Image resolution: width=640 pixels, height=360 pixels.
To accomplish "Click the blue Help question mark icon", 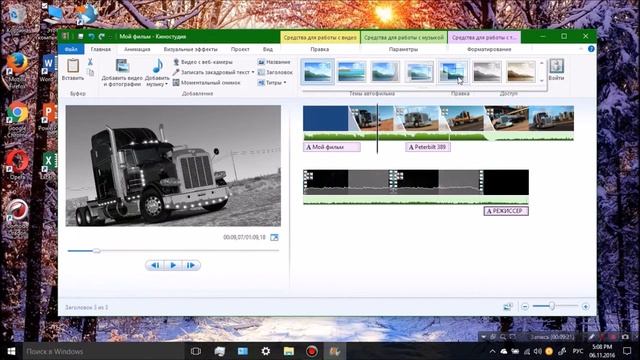I will (x=591, y=49).
